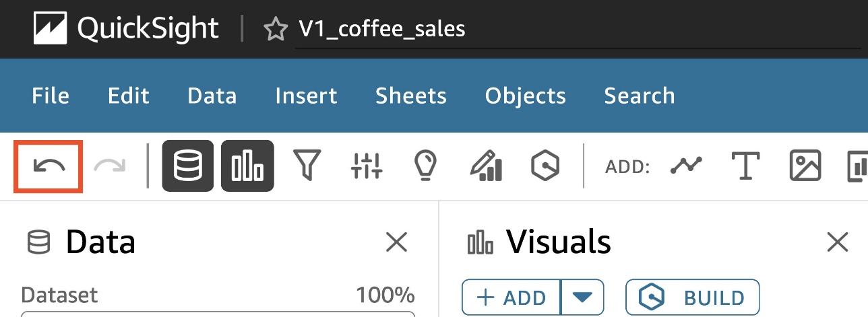Image resolution: width=868 pixels, height=317 pixels.
Task: Expand the ADD visual dropdown arrow
Action: (582, 298)
